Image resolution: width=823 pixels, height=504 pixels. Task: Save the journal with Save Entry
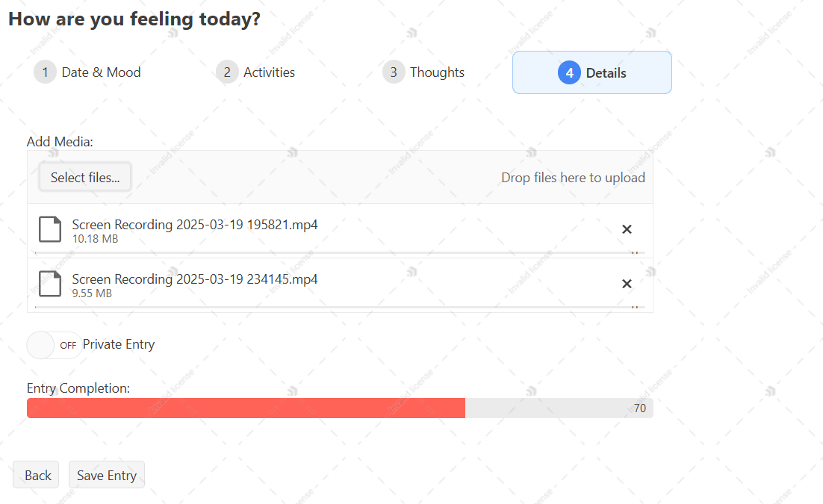(107, 475)
